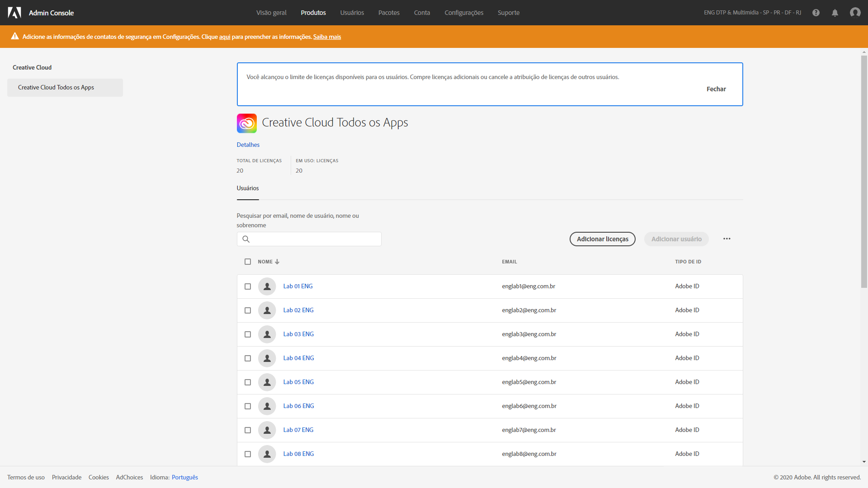868x488 pixels.
Task: Open the user profile avatar icon
Action: (x=855, y=13)
